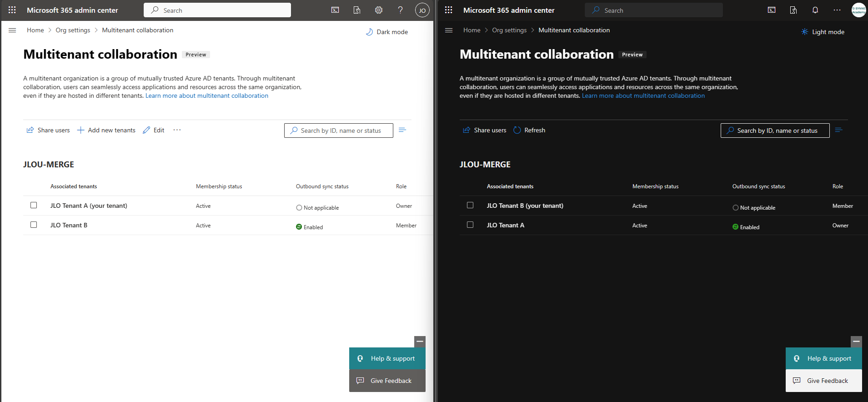Go to Home breadcrumb in left window

35,30
